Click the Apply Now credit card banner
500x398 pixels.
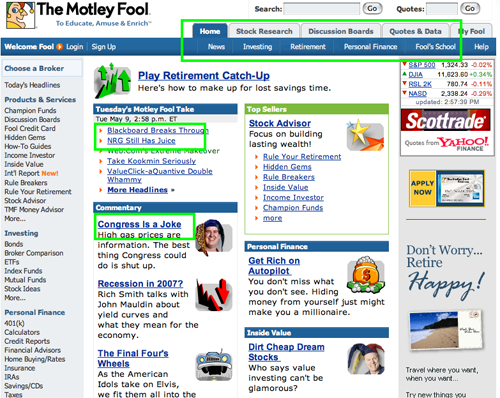click(447, 188)
